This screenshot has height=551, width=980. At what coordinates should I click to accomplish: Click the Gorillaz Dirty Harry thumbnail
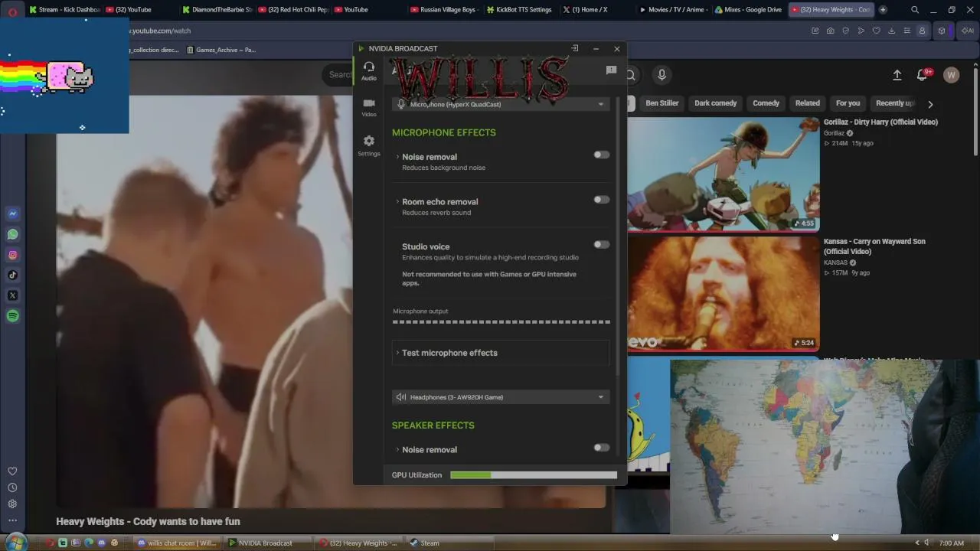724,174
